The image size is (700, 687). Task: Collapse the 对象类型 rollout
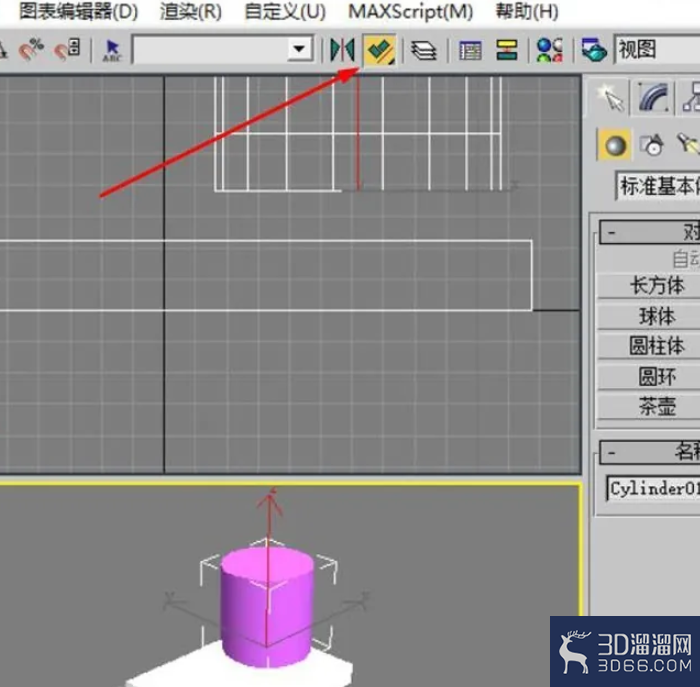click(x=650, y=232)
